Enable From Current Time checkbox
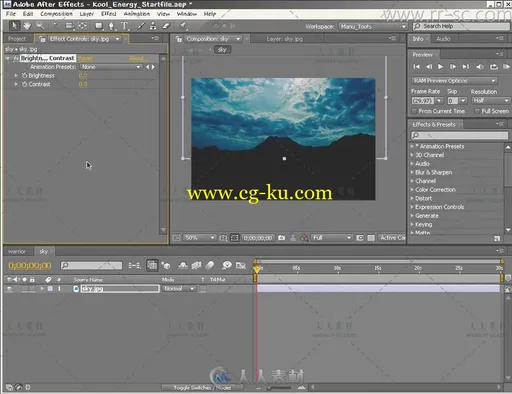The image size is (512, 394). (x=414, y=111)
